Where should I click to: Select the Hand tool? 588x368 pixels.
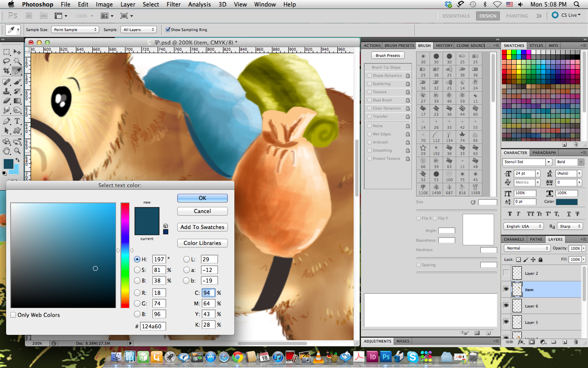pyautogui.click(x=7, y=151)
